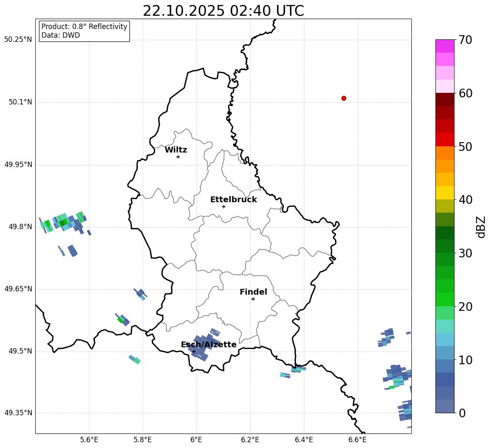491x448 pixels.
Task: Click the 6.4°E longitude label
Action: pyautogui.click(x=304, y=440)
